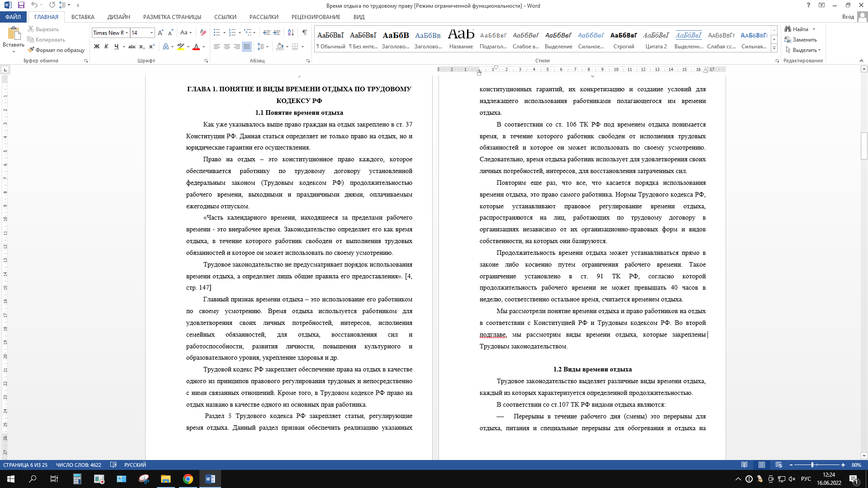Toggle underline (Ч) formatting
Screen dimensions: 868x488
pos(116,47)
